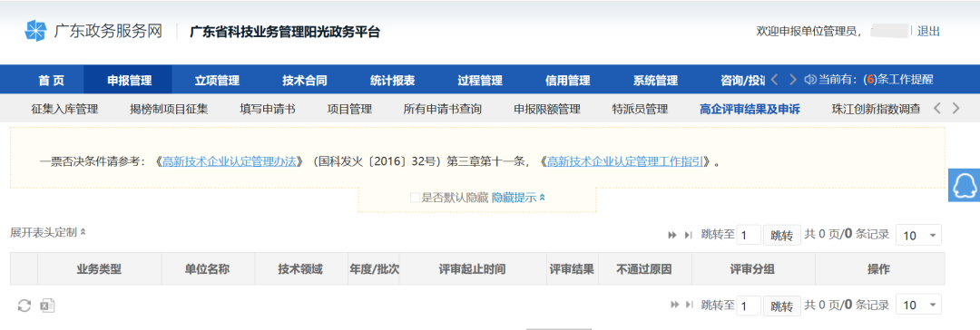The width and height of the screenshot is (980, 330).
Task: Open the 首页 menu
Action: pos(51,80)
